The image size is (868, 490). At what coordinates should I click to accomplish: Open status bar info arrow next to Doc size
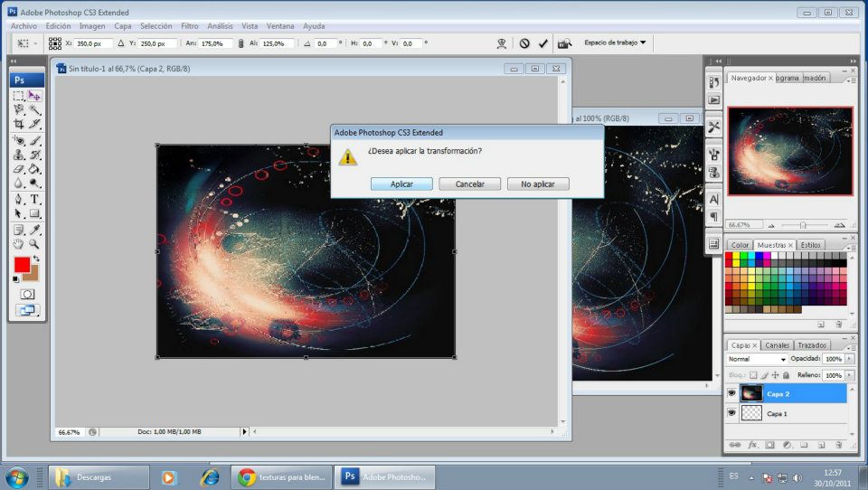pos(244,431)
